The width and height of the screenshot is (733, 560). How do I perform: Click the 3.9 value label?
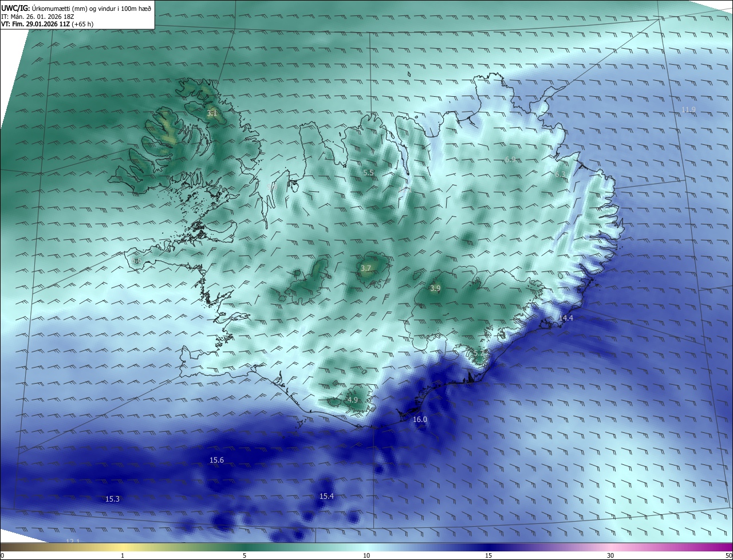point(435,288)
